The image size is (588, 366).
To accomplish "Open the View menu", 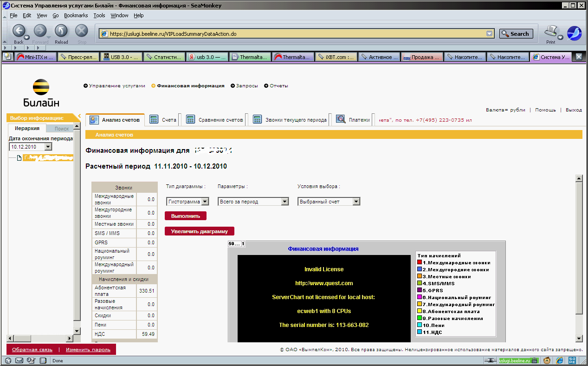I will pos(42,15).
